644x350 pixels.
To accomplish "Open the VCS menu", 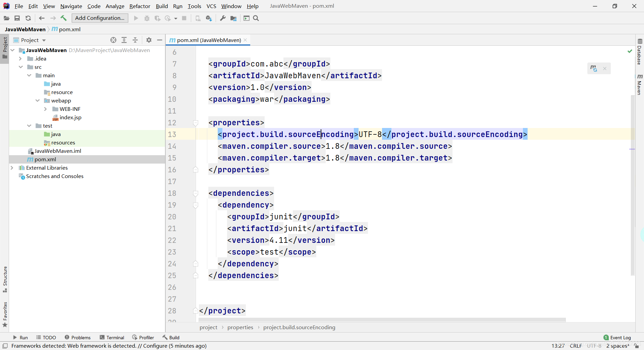I will point(211,6).
